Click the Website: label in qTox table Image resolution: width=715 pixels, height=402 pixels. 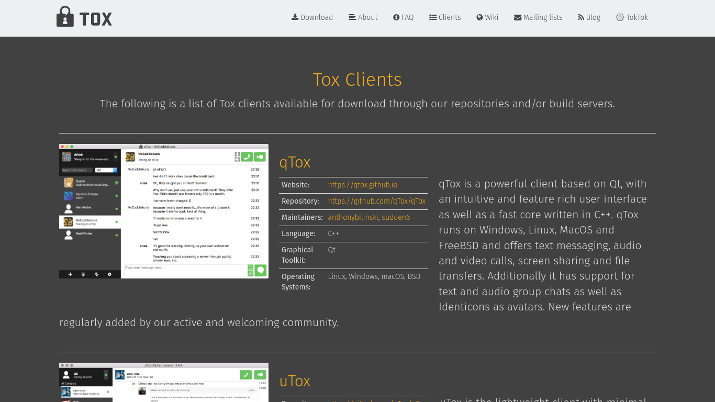[x=295, y=185]
